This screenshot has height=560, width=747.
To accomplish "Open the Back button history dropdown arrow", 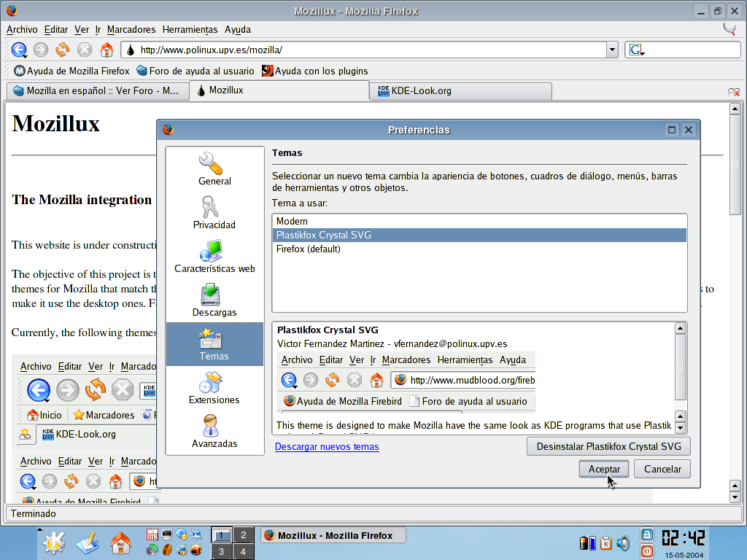I will coord(24,56).
